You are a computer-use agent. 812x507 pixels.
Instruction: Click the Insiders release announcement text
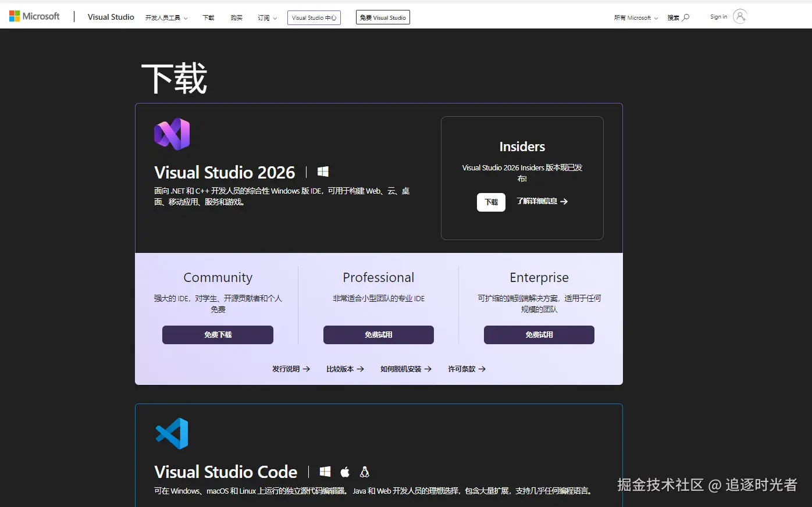pyautogui.click(x=522, y=173)
